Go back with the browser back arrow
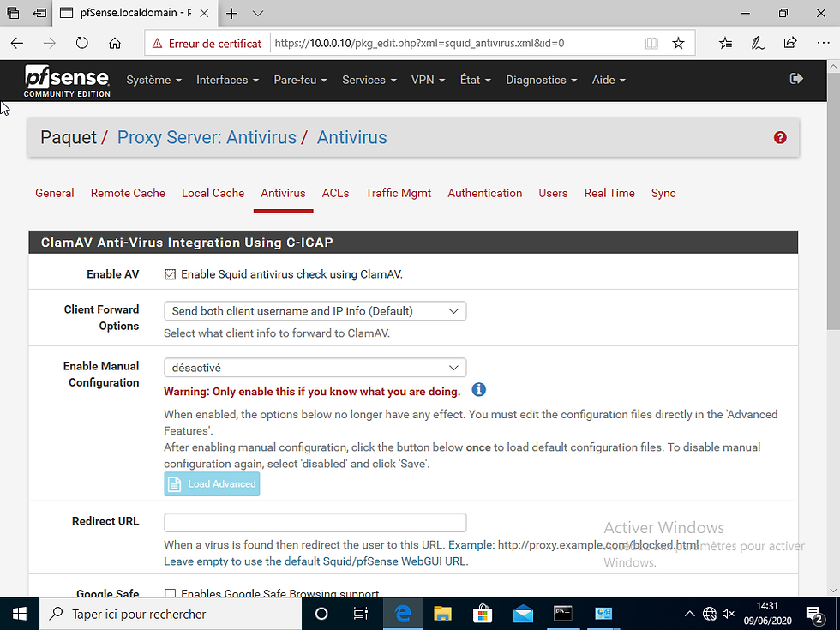Image resolution: width=840 pixels, height=630 pixels. pyautogui.click(x=17, y=44)
